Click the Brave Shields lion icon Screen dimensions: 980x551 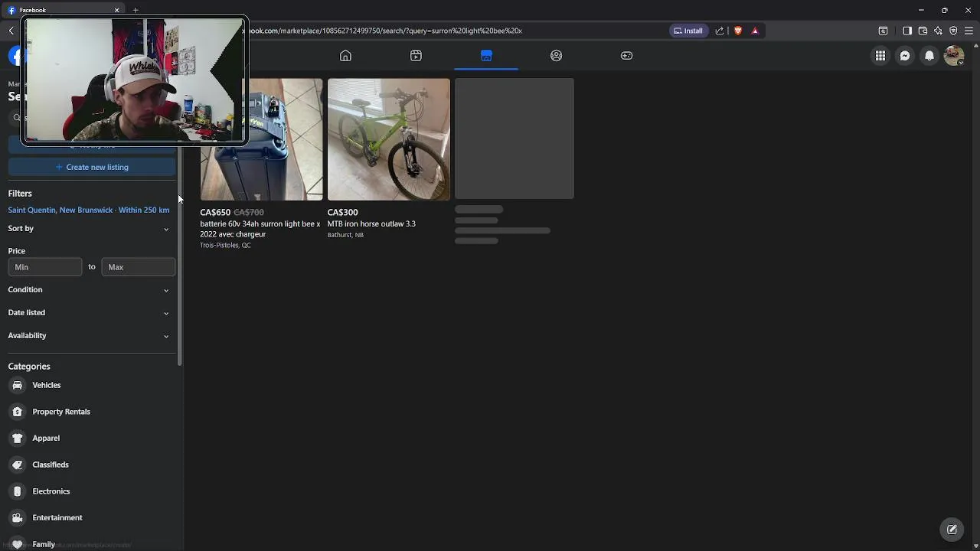(x=738, y=31)
